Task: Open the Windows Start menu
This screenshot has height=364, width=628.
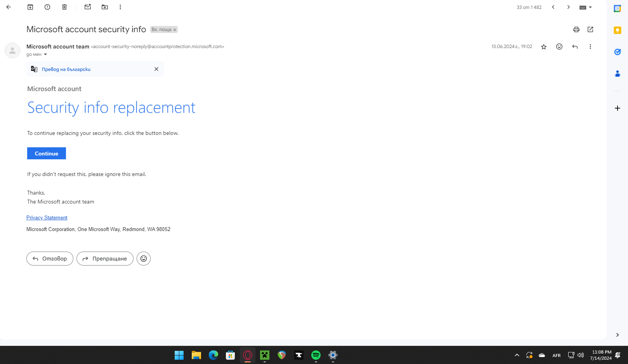Action: pyautogui.click(x=179, y=355)
